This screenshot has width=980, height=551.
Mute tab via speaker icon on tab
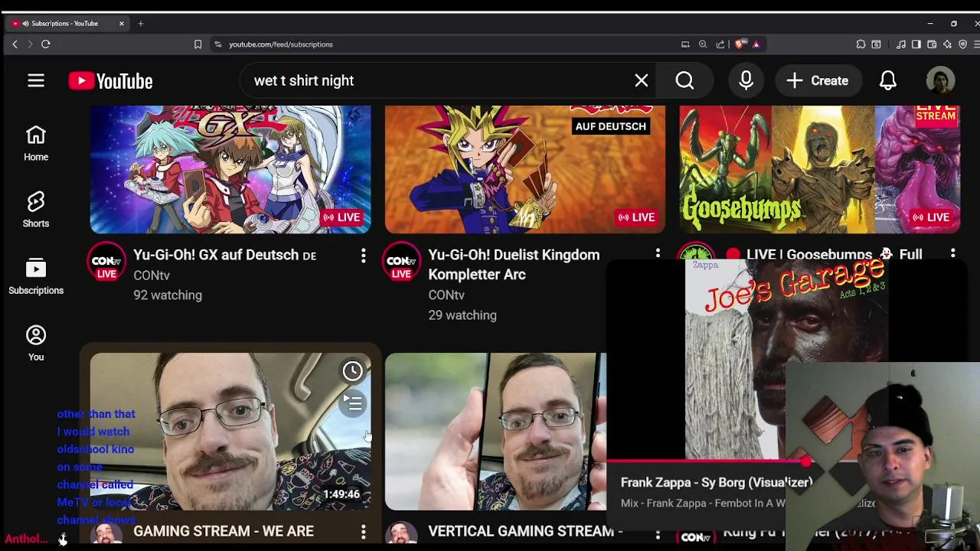coord(25,24)
